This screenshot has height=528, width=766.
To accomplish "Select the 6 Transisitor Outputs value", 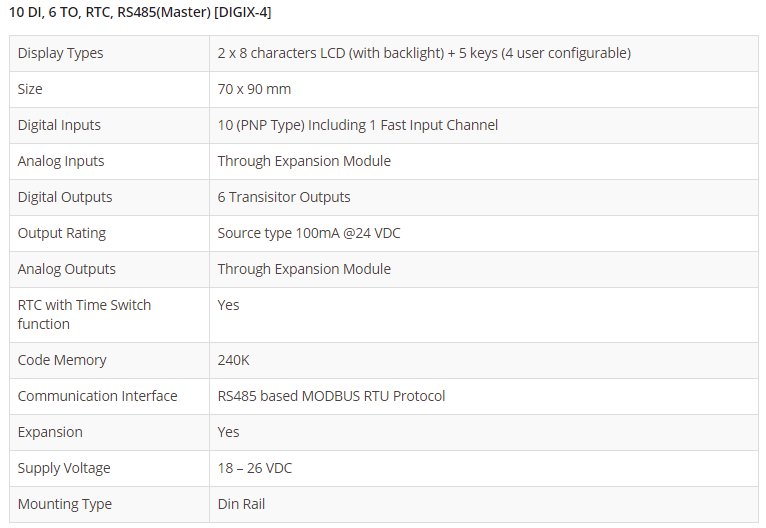I will (284, 197).
